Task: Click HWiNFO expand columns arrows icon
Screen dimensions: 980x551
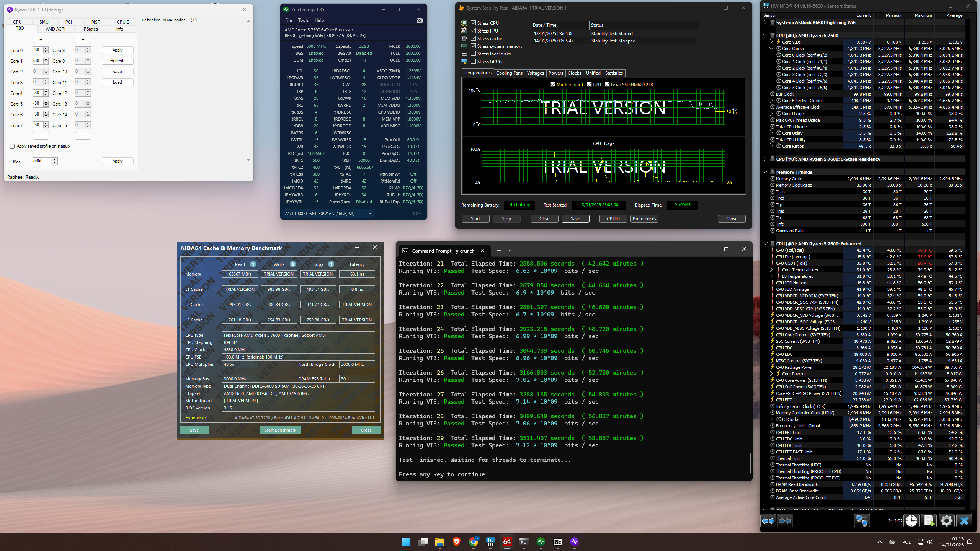Action: (x=768, y=521)
